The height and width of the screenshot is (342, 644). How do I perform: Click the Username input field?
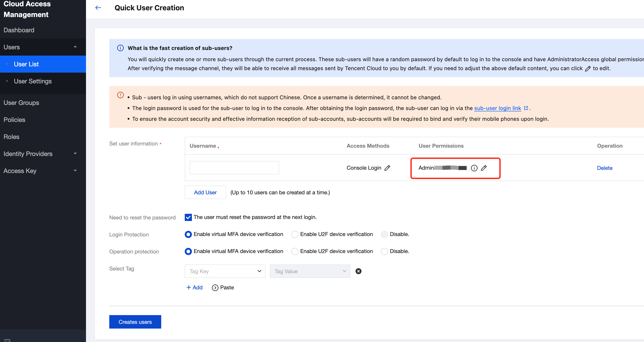[234, 168]
